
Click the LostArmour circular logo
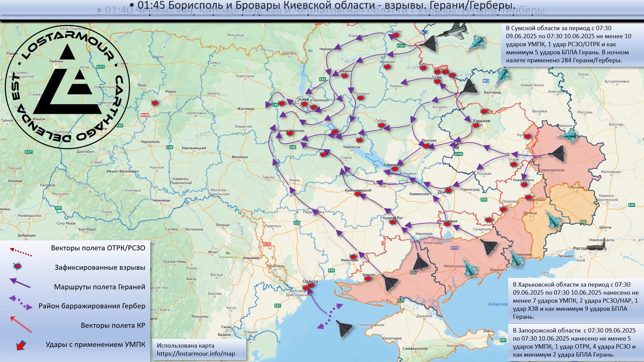[67, 87]
